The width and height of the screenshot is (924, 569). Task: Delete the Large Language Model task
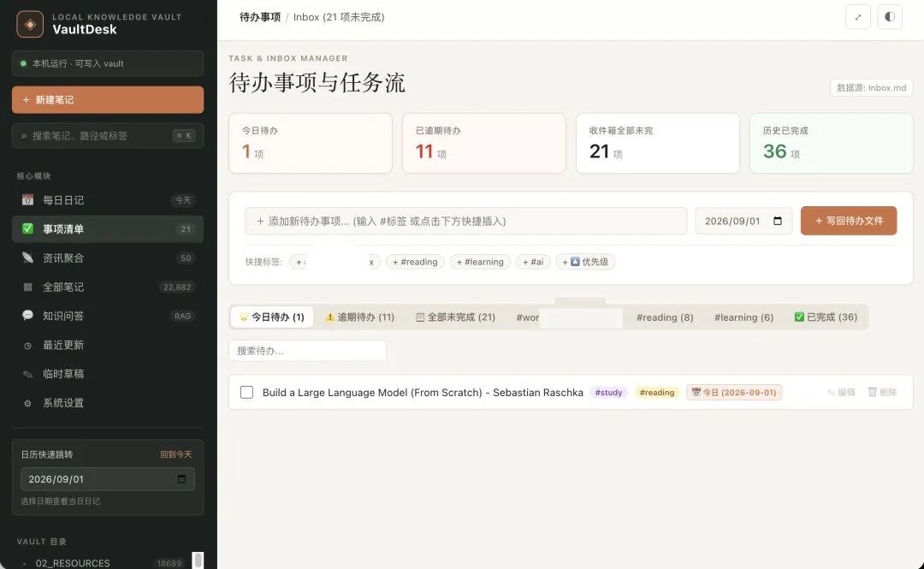tap(882, 392)
